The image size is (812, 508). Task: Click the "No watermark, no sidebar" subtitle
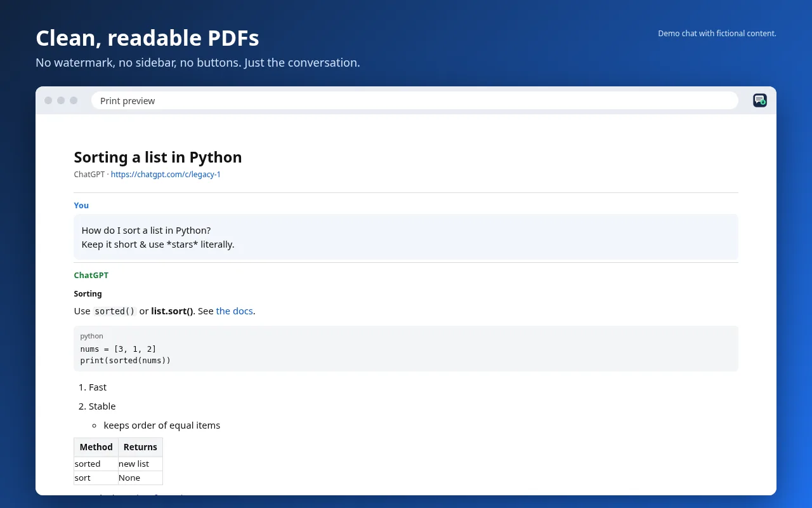click(198, 63)
